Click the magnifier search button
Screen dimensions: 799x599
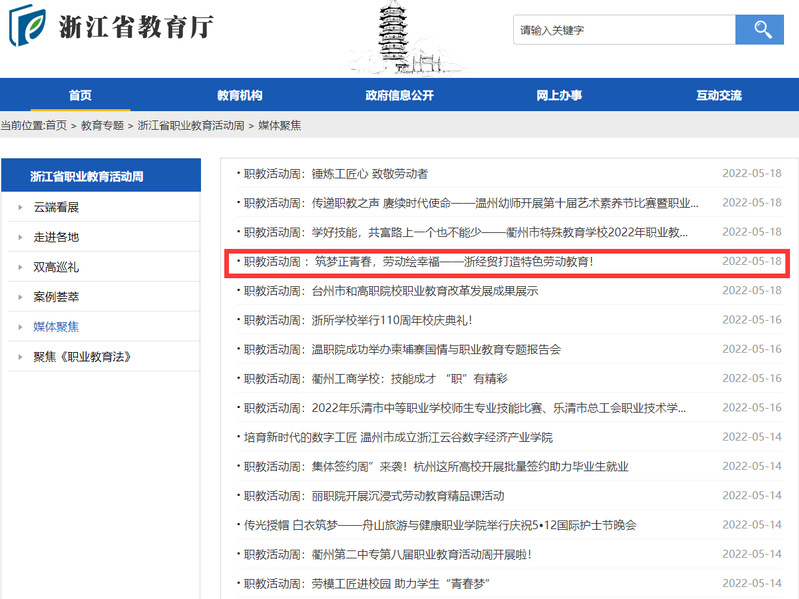tap(759, 30)
